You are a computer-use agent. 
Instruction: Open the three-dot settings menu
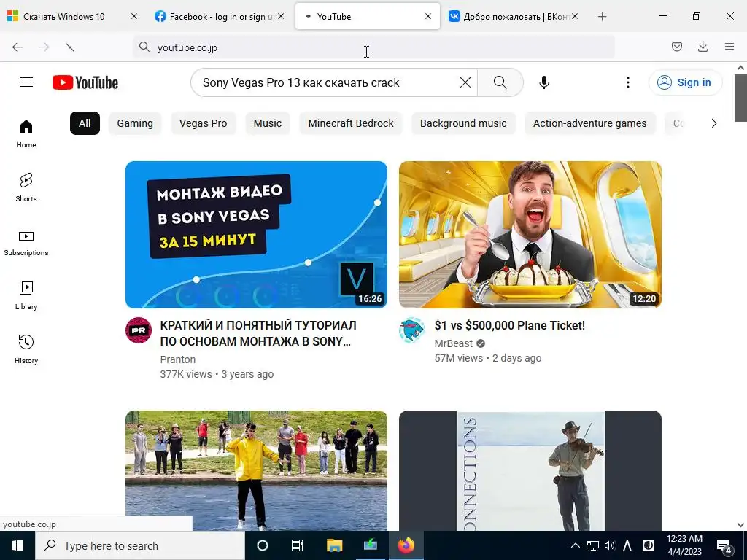point(628,82)
